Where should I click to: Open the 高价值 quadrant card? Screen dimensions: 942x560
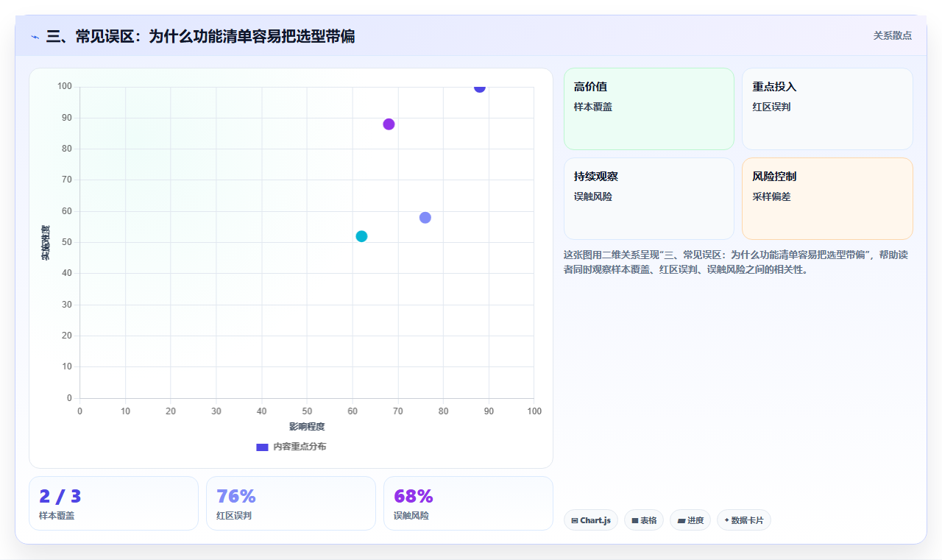(x=649, y=109)
